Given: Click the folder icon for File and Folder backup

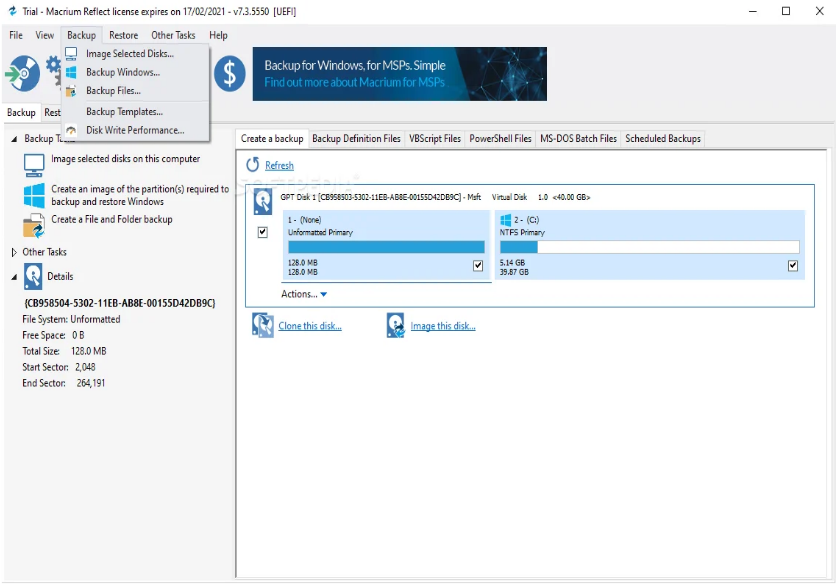Looking at the screenshot, I should 34,226.
